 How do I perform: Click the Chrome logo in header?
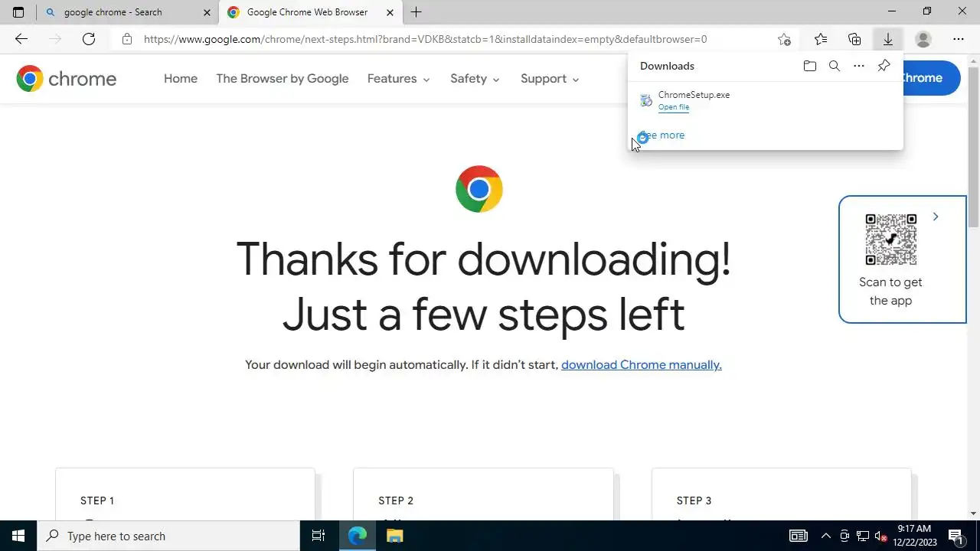click(x=67, y=78)
